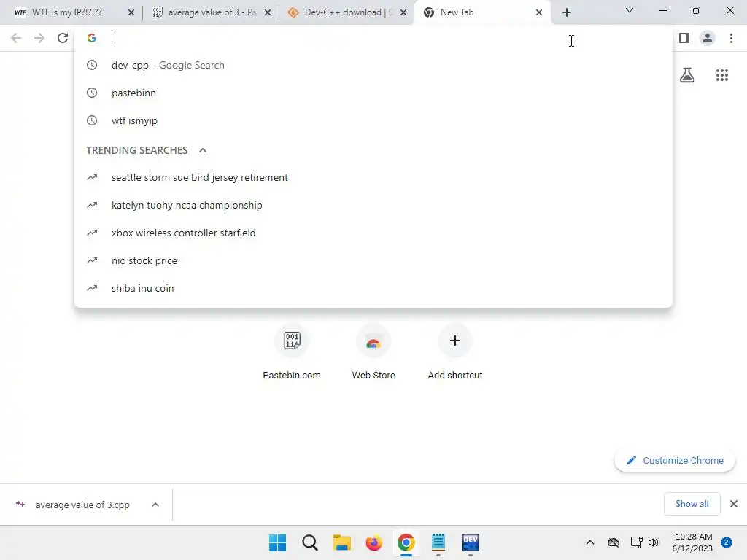Select the wtf ismyip history suggestion
747x560 pixels.
pos(373,120)
